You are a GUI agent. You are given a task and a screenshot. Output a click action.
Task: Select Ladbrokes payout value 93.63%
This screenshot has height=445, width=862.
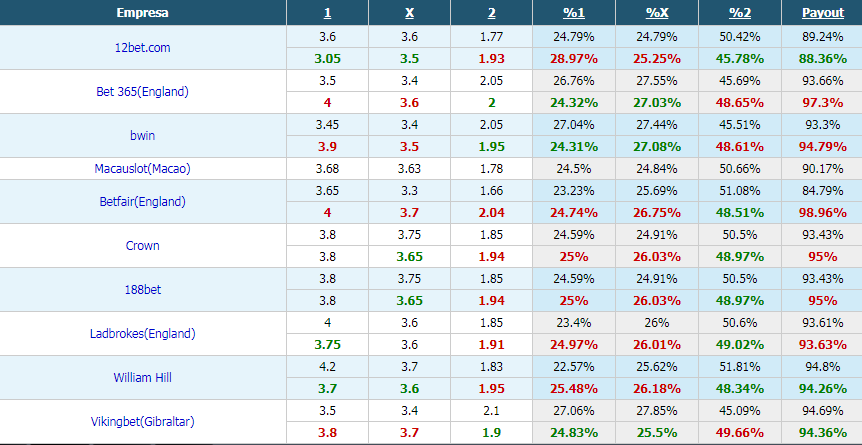(x=822, y=345)
